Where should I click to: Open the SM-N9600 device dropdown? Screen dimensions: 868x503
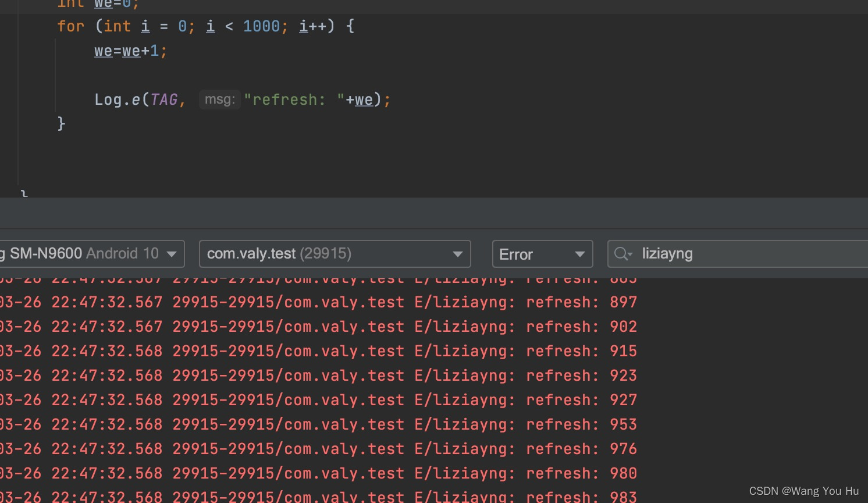click(92, 254)
